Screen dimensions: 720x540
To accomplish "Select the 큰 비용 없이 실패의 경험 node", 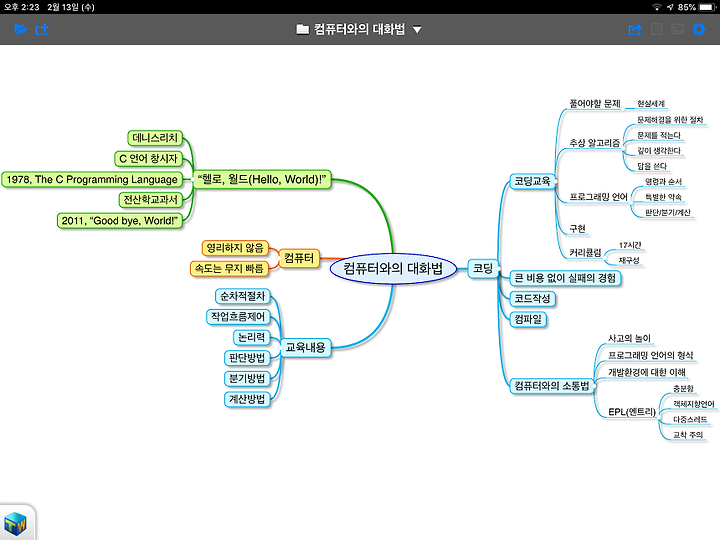I will (565, 278).
